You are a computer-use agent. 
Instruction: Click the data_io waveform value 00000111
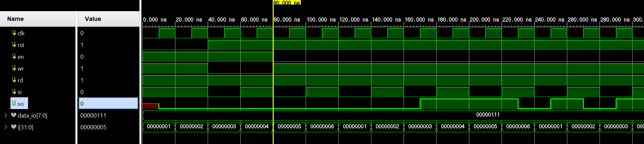click(488, 115)
